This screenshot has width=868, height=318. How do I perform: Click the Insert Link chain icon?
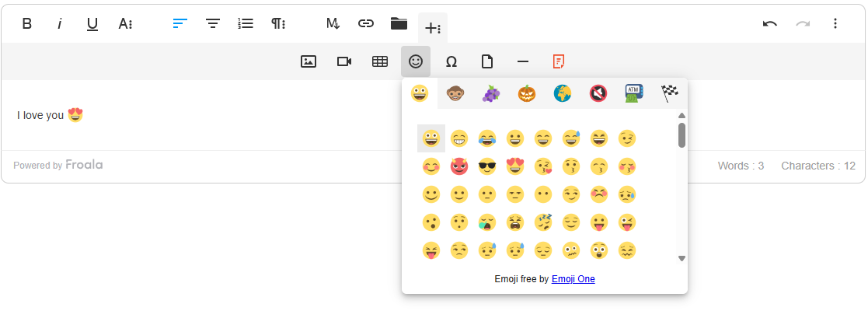tap(366, 23)
